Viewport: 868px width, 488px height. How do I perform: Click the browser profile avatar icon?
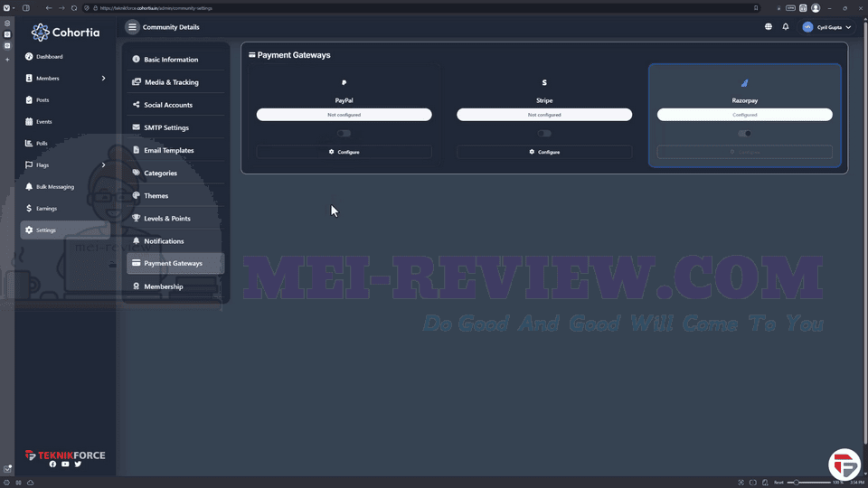point(816,8)
